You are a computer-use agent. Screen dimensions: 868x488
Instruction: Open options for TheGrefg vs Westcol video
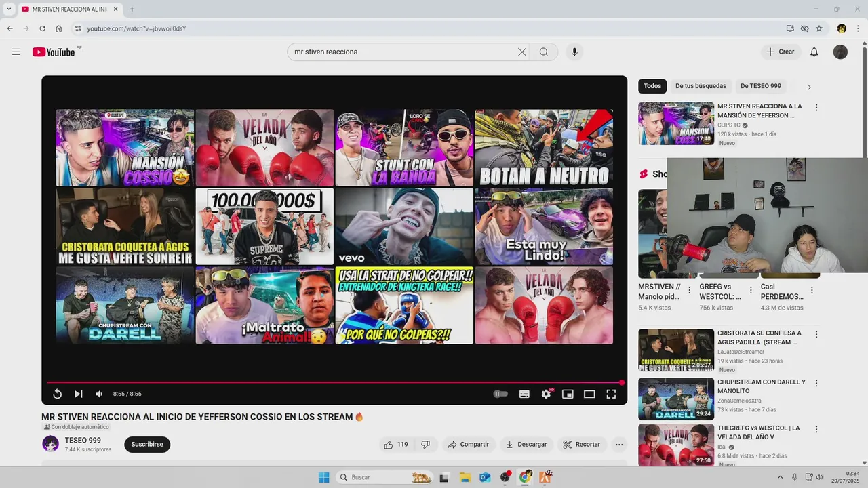(816, 430)
